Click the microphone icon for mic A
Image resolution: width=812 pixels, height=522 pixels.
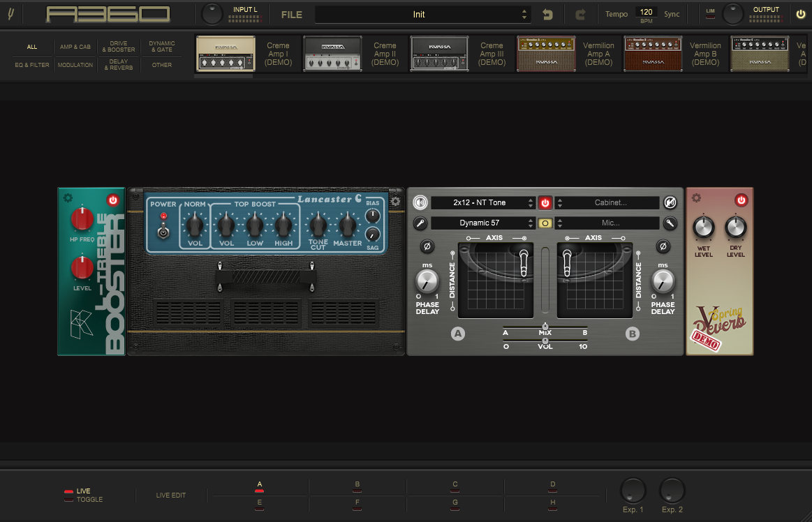pyautogui.click(x=420, y=223)
